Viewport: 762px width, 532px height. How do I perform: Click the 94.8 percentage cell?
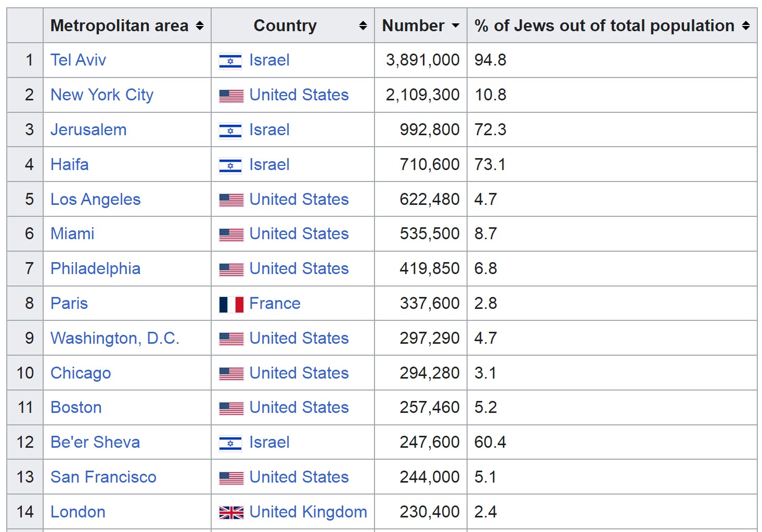coord(490,60)
